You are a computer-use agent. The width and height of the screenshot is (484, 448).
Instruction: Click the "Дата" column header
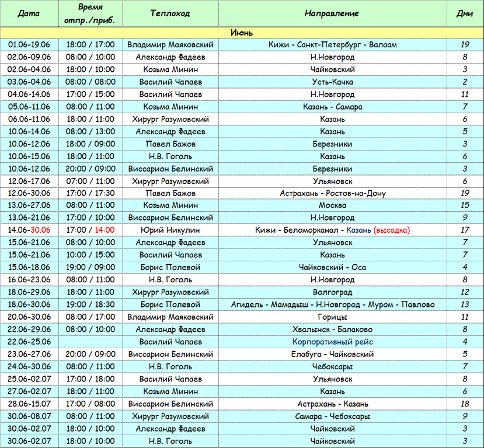point(29,13)
